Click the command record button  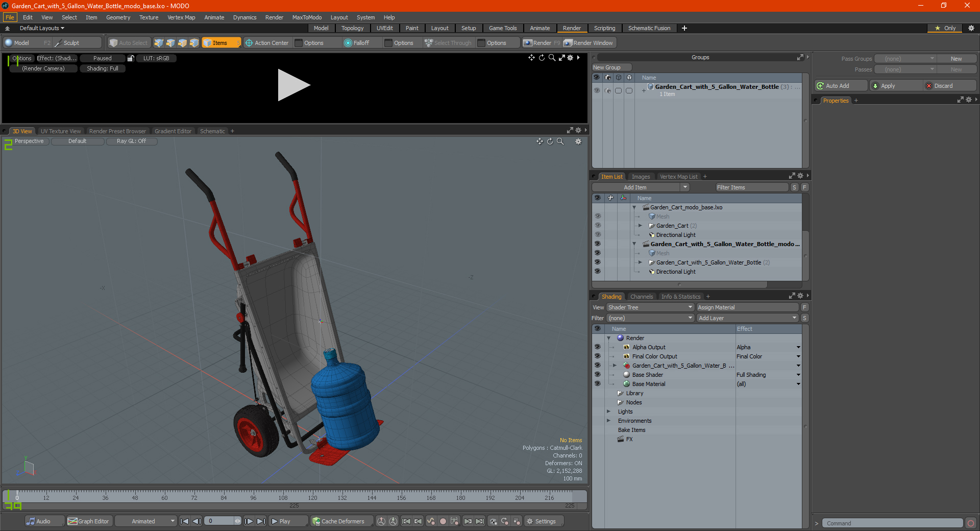pyautogui.click(x=971, y=523)
